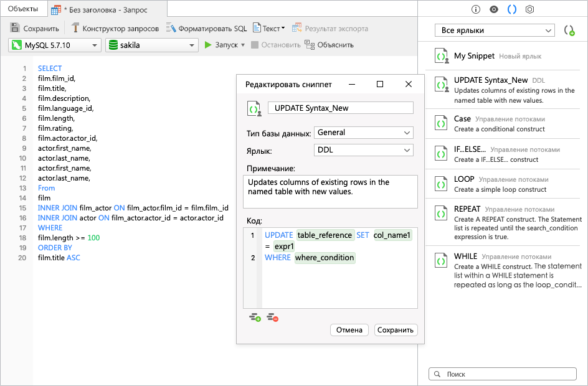Click the Поиск search field
Screen dimensions: 588x386
pyautogui.click(x=502, y=374)
